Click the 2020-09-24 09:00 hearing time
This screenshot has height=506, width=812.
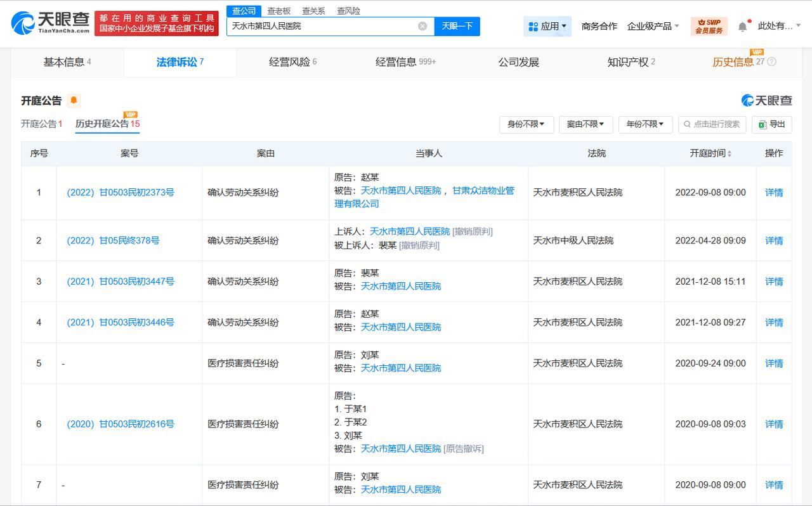click(x=710, y=363)
